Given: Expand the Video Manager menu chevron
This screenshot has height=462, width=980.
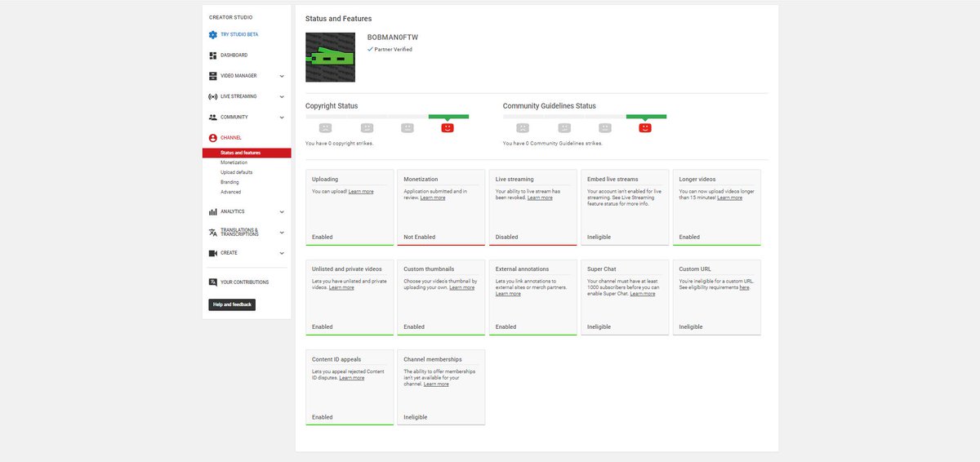Looking at the screenshot, I should tap(282, 76).
